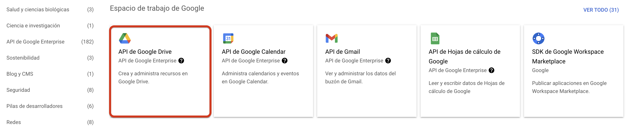Click the Gmail envelope logo icon
This screenshot has width=644, height=128.
(331, 38)
